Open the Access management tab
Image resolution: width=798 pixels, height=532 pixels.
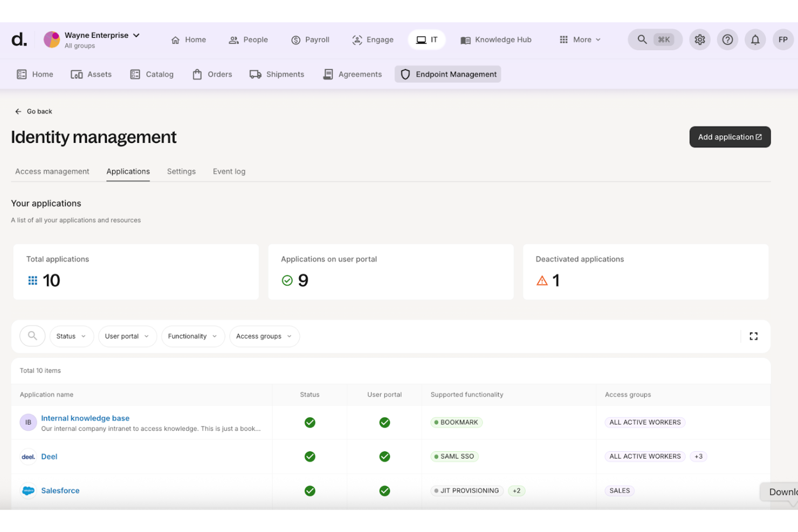coord(52,171)
